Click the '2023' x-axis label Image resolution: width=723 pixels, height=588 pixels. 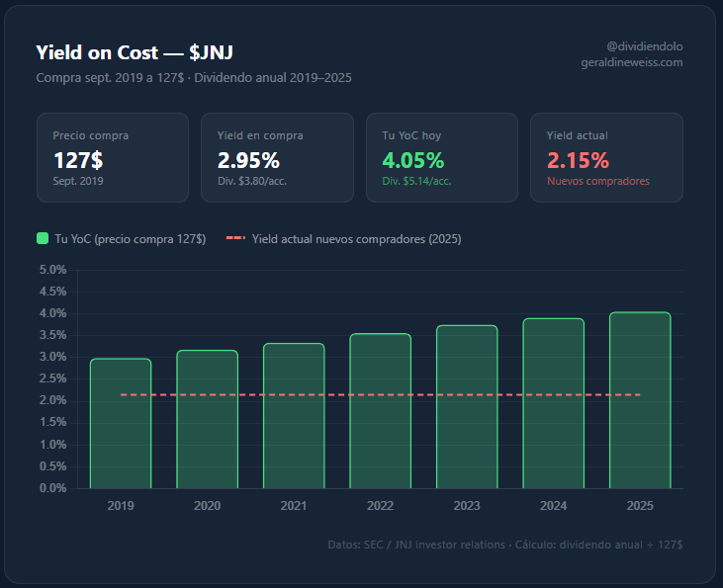pos(467,506)
